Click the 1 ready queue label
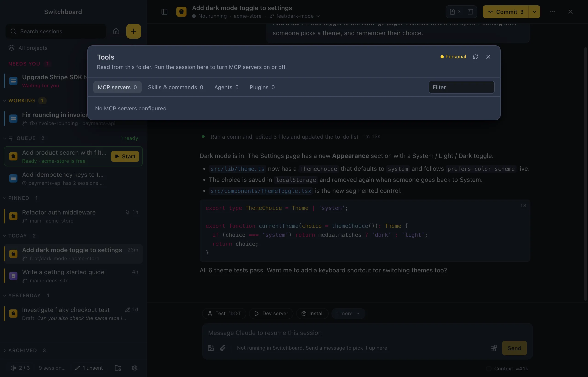The image size is (588, 377). click(129, 138)
